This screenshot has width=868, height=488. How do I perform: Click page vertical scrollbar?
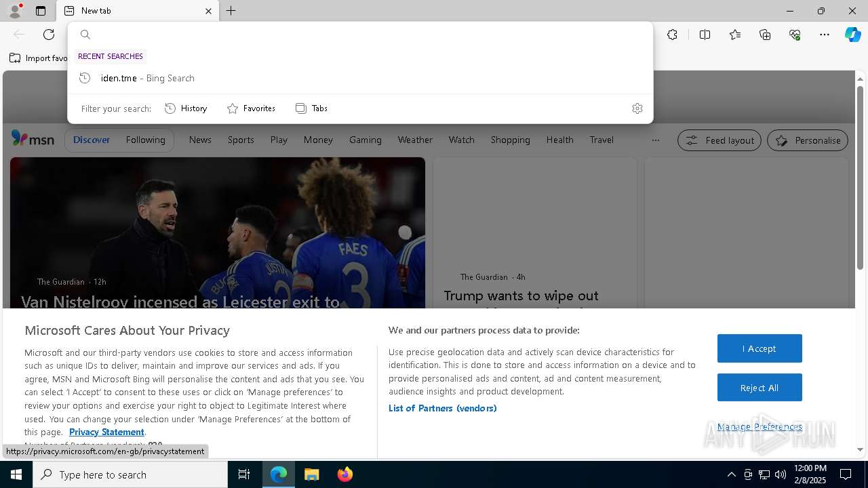(860, 178)
